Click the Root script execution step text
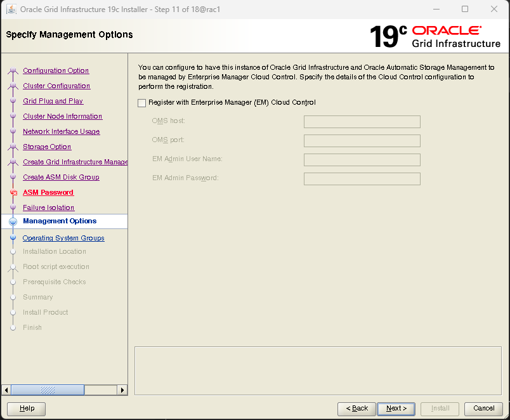The height and width of the screenshot is (420, 510). pos(56,266)
